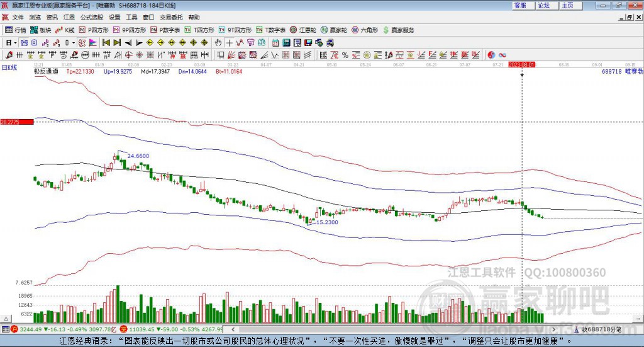Open the 9P四方形 tool
The height and width of the screenshot is (347, 644).
tap(130, 30)
